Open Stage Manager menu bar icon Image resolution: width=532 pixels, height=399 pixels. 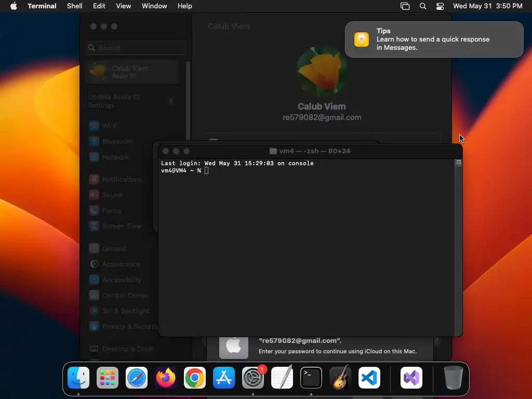(x=405, y=6)
